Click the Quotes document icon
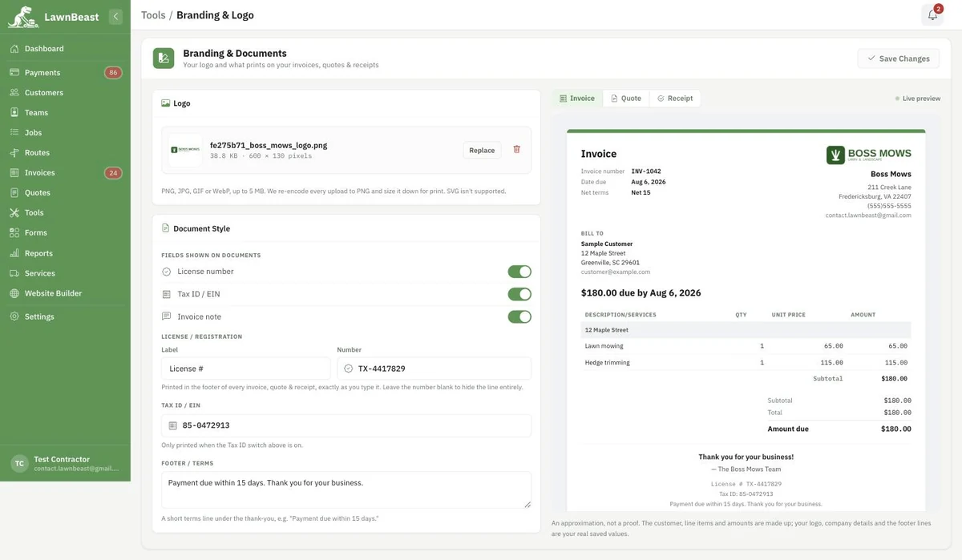962x560 pixels. click(x=14, y=193)
